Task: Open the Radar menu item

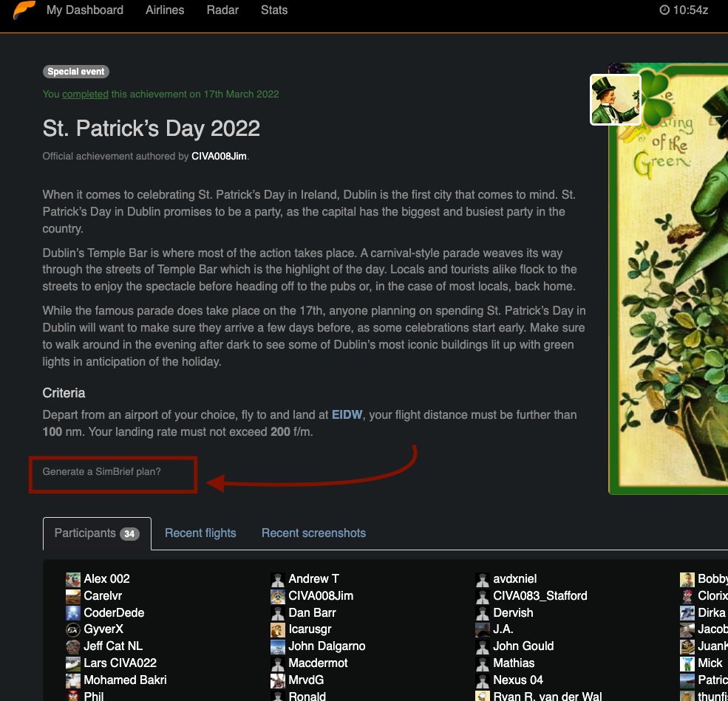Action: pyautogui.click(x=222, y=10)
